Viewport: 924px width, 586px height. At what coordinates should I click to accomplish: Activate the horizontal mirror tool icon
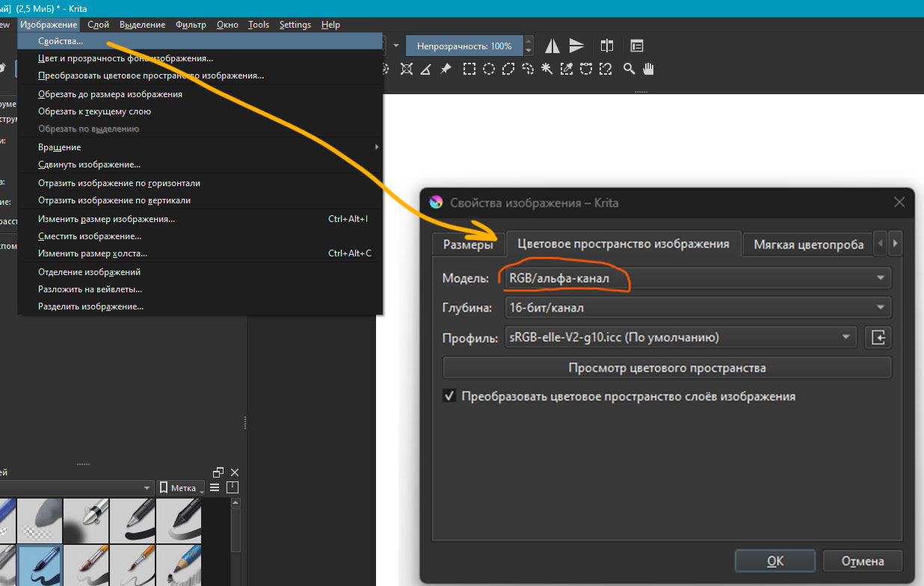552,46
